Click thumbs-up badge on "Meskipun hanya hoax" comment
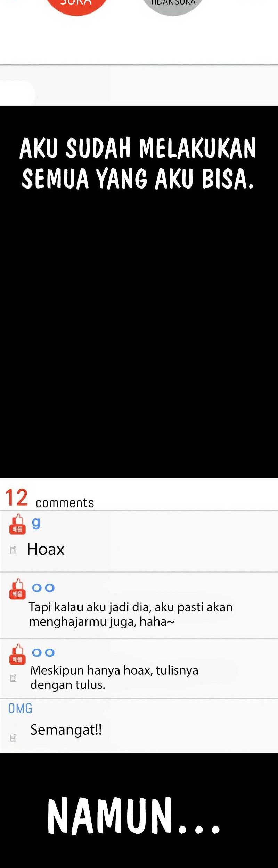Image resolution: width=278 pixels, height=868 pixels. (17, 654)
